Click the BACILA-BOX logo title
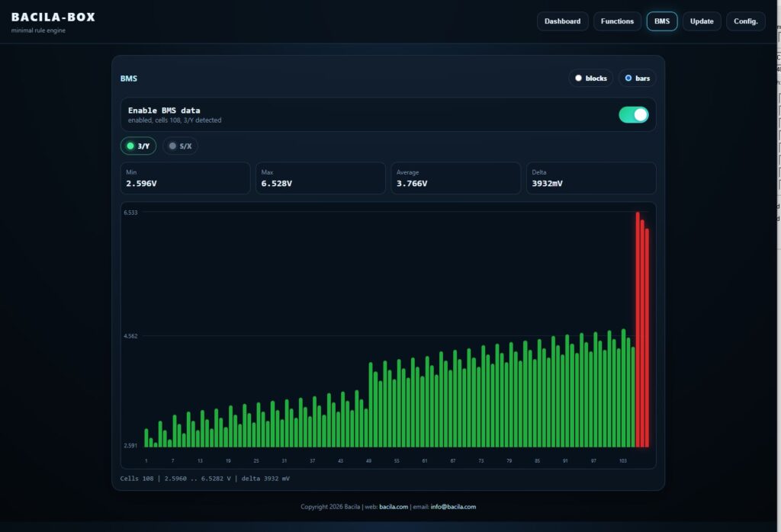This screenshot has width=781, height=532. [x=53, y=18]
